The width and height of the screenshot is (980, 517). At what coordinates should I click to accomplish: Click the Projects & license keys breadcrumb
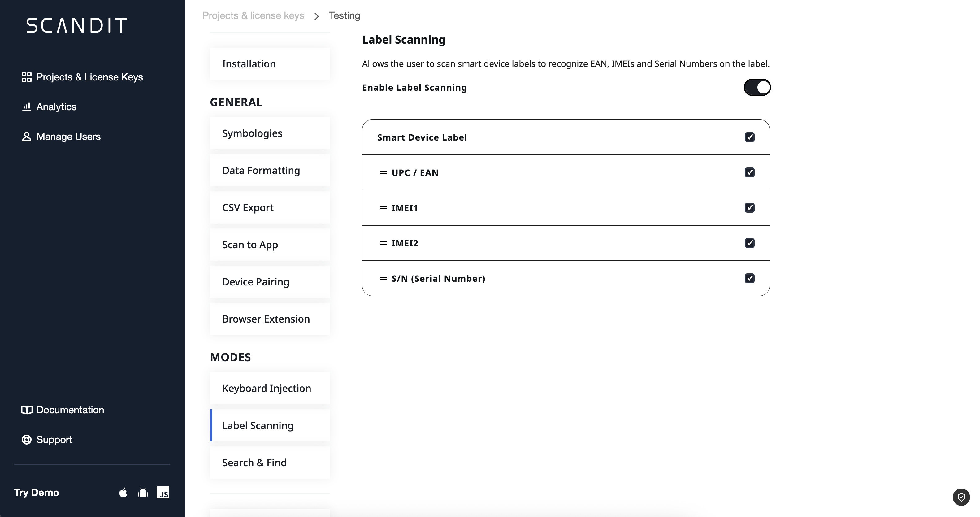coord(253,15)
